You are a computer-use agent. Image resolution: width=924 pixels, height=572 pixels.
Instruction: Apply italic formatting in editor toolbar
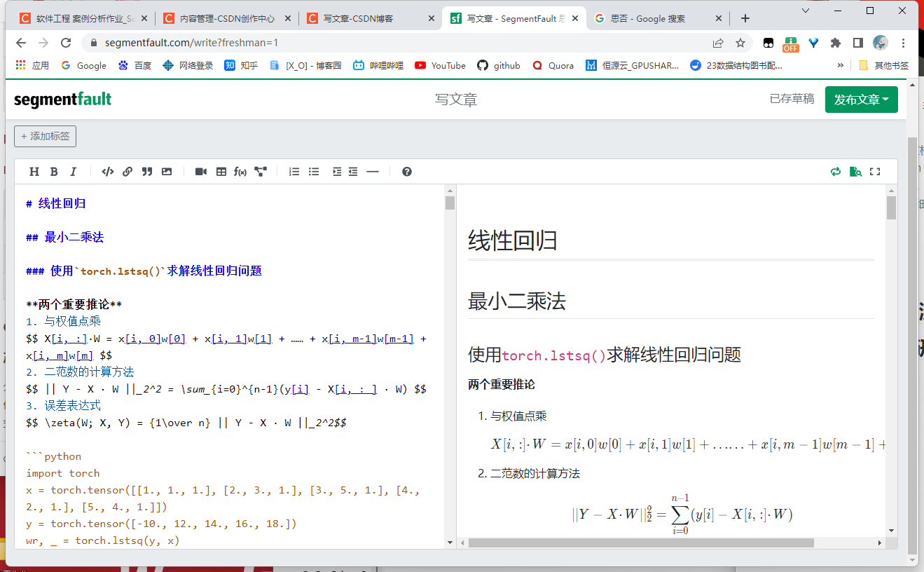(x=73, y=172)
